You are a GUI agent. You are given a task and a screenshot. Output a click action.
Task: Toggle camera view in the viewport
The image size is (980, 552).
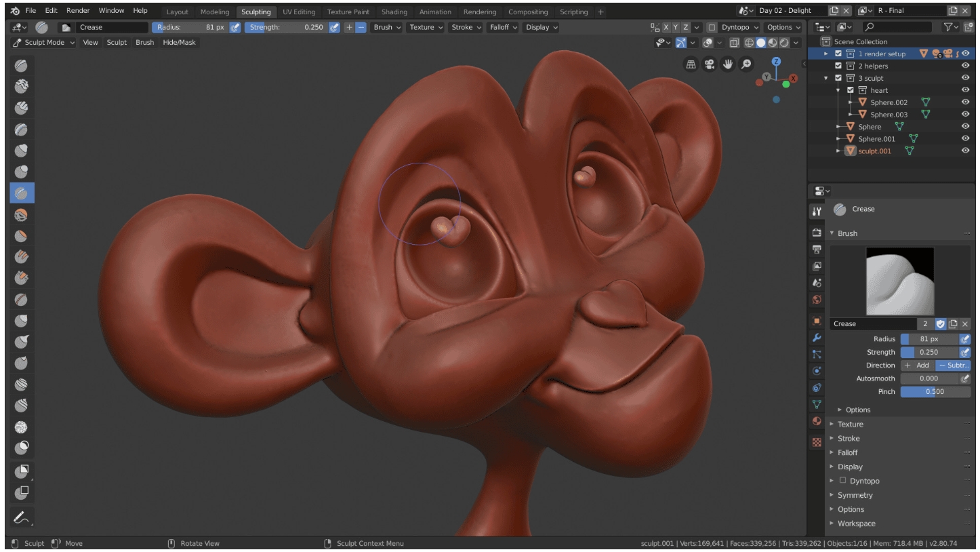pyautogui.click(x=710, y=64)
